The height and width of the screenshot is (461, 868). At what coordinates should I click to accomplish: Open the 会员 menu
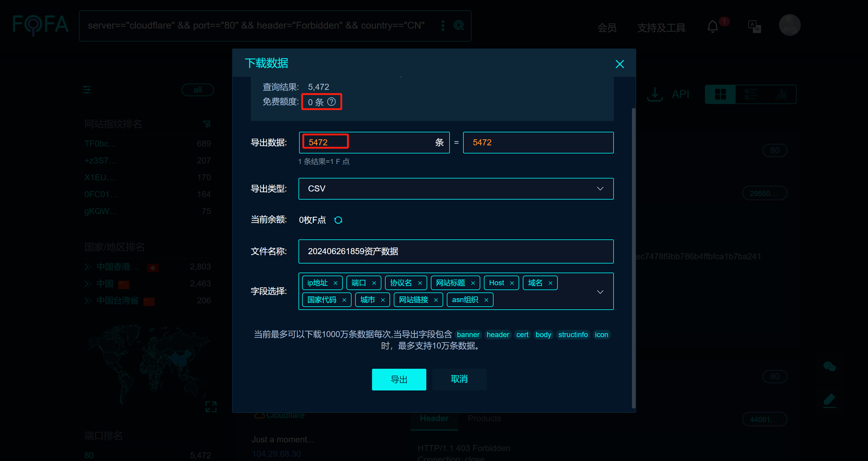(x=607, y=28)
